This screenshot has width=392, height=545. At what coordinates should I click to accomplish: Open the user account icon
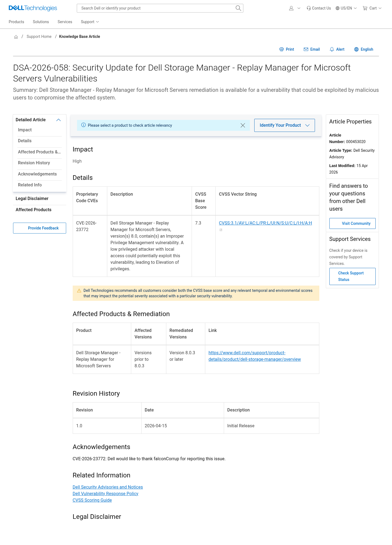pos(291,8)
